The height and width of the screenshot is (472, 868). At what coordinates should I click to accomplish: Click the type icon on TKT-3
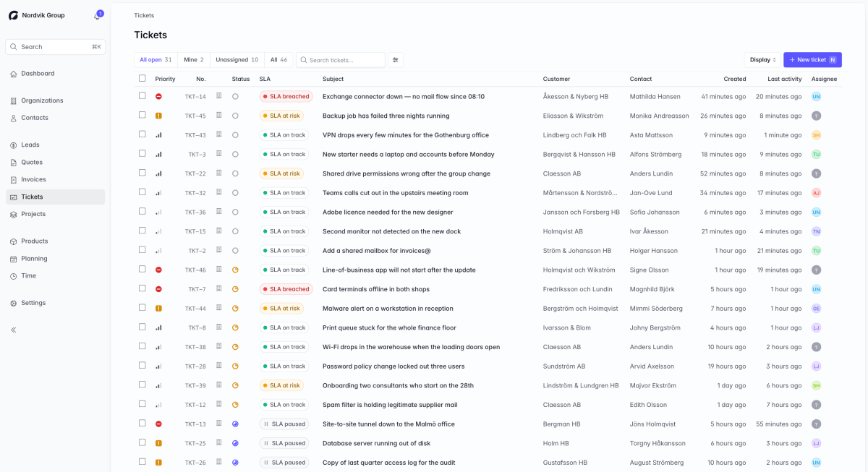pos(219,154)
